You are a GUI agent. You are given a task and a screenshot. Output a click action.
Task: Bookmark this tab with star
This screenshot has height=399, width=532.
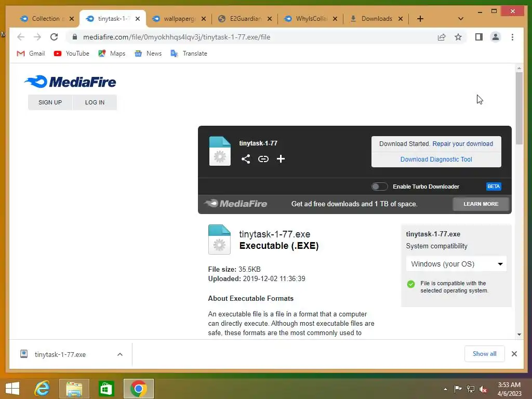click(458, 37)
